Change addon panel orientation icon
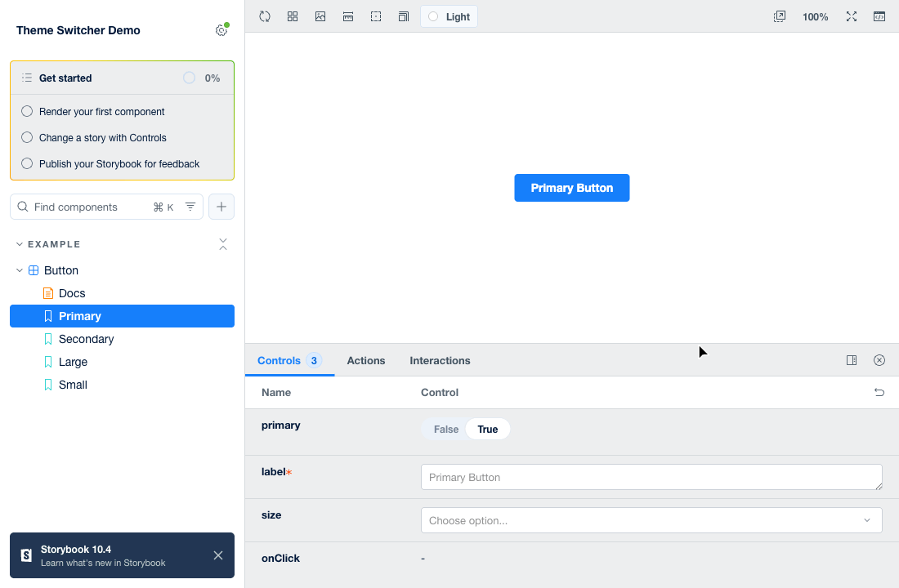 pos(852,360)
